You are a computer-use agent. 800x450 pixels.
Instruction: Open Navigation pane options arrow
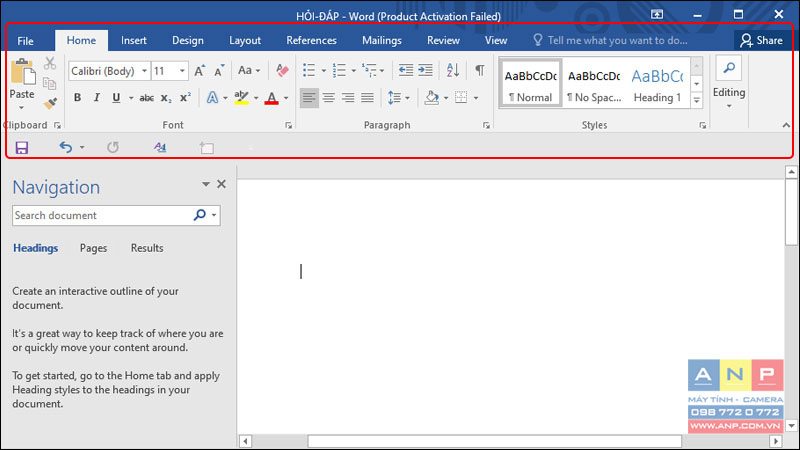(x=206, y=184)
